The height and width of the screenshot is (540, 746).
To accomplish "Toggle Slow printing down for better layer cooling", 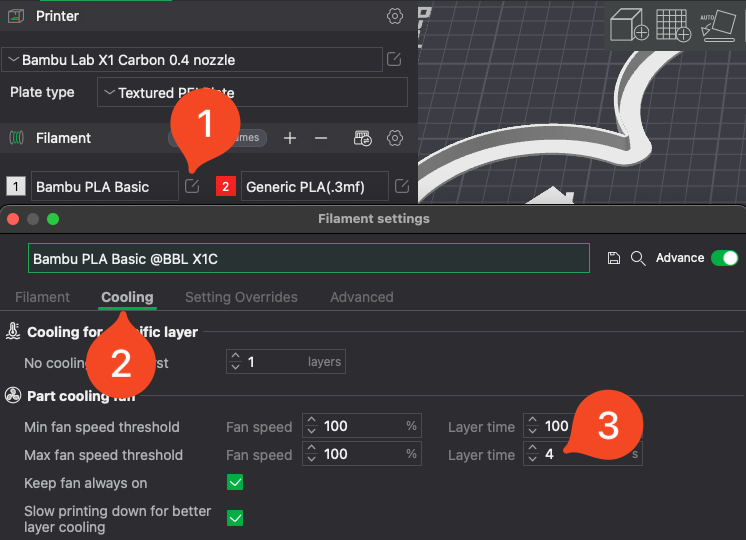I will [235, 518].
